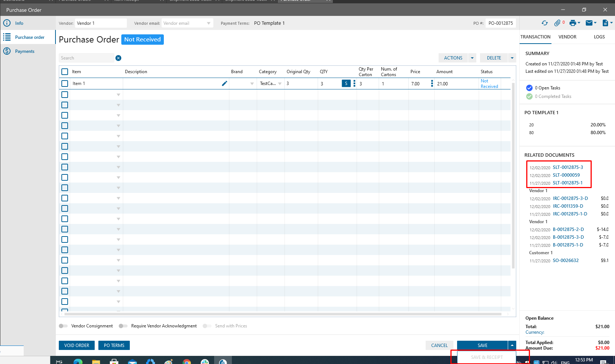
Task: Click the ACTIONS button
Action: pos(453,58)
